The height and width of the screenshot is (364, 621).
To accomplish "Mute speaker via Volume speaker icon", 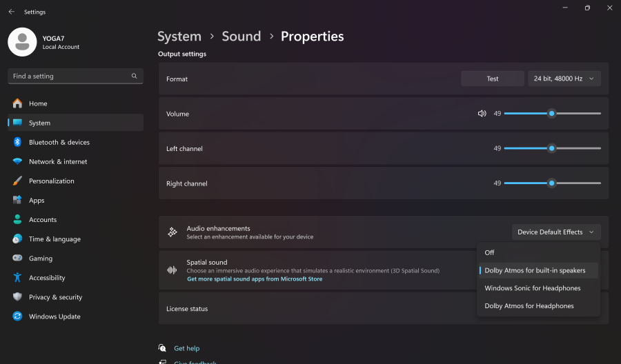I will pyautogui.click(x=482, y=114).
